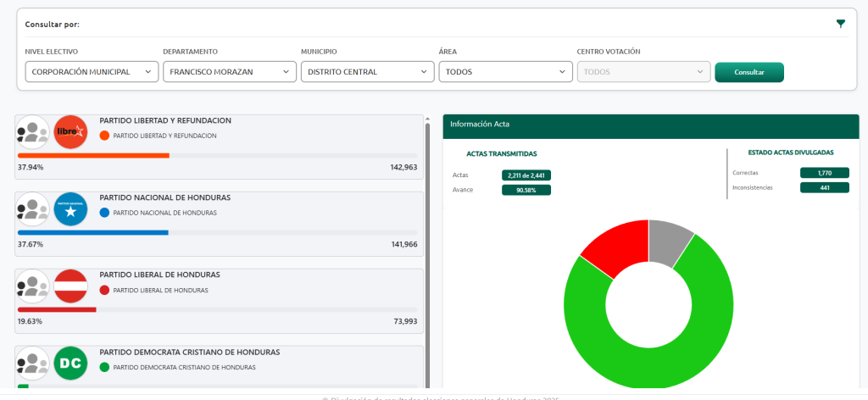Screen dimensions: 868x400
Task: Expand the Departamento Francisco Morazan dropdown
Action: coord(229,72)
